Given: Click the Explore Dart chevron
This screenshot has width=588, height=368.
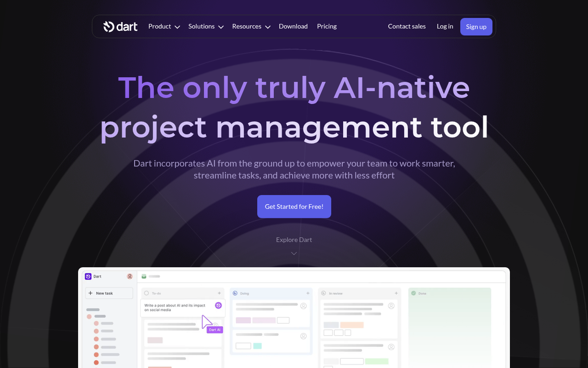Looking at the screenshot, I should [294, 253].
